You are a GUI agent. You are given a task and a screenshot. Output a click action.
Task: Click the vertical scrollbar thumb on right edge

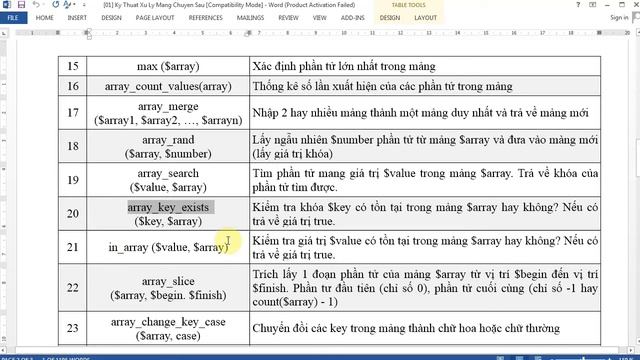(637, 158)
